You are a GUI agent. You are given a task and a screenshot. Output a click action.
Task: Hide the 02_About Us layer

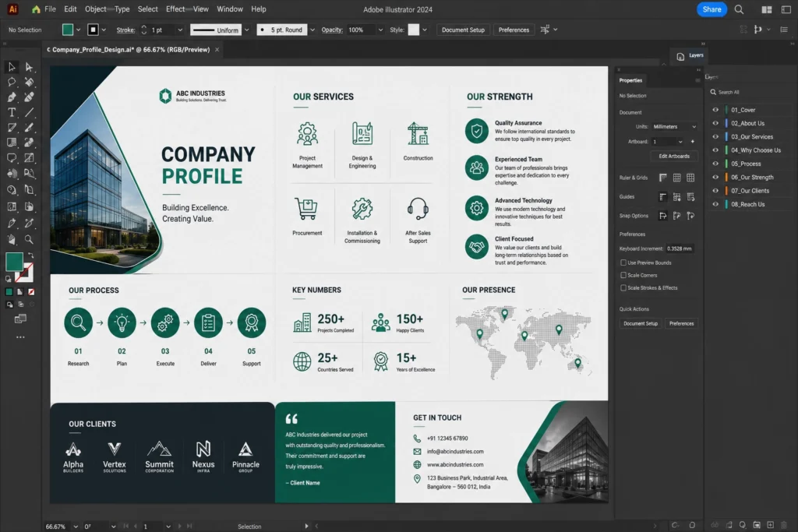715,123
